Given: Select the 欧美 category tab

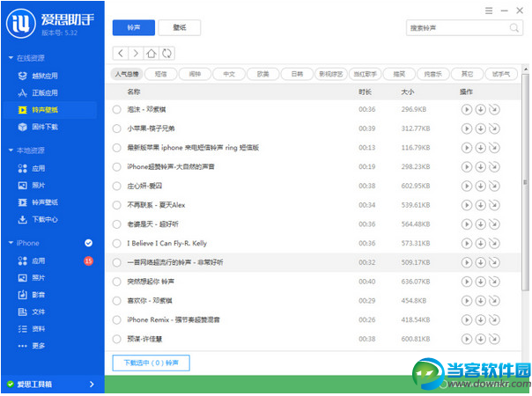Looking at the screenshot, I should click(262, 74).
